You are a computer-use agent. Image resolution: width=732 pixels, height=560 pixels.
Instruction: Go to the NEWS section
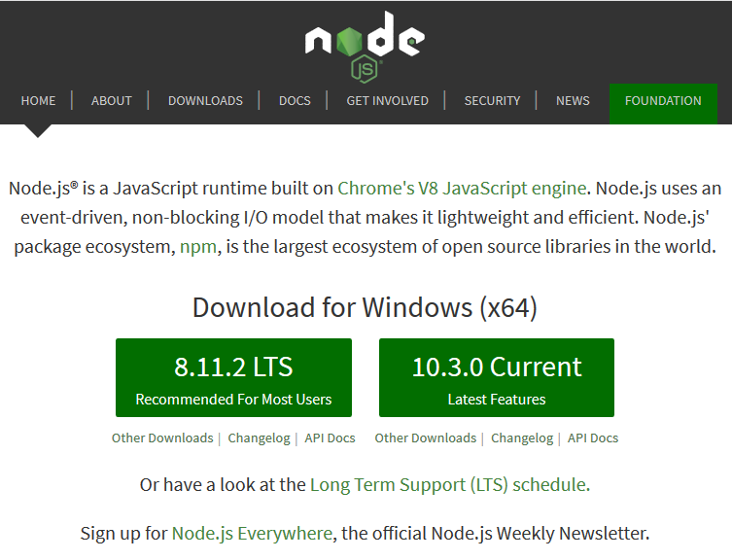(573, 100)
